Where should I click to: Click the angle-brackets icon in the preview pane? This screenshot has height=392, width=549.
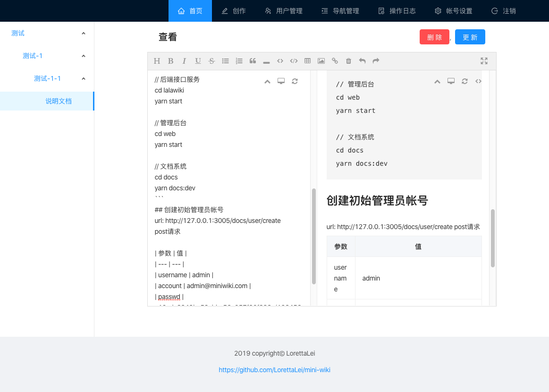478,81
